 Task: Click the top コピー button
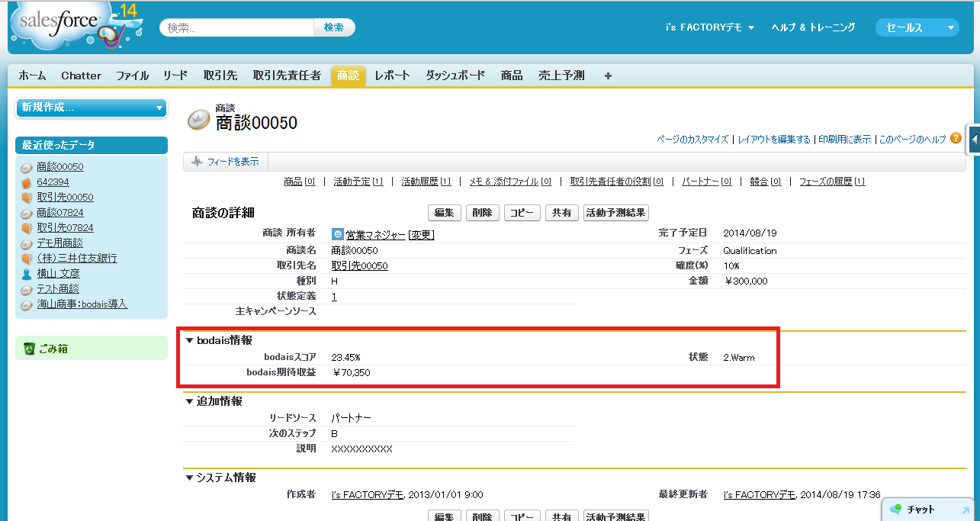522,213
